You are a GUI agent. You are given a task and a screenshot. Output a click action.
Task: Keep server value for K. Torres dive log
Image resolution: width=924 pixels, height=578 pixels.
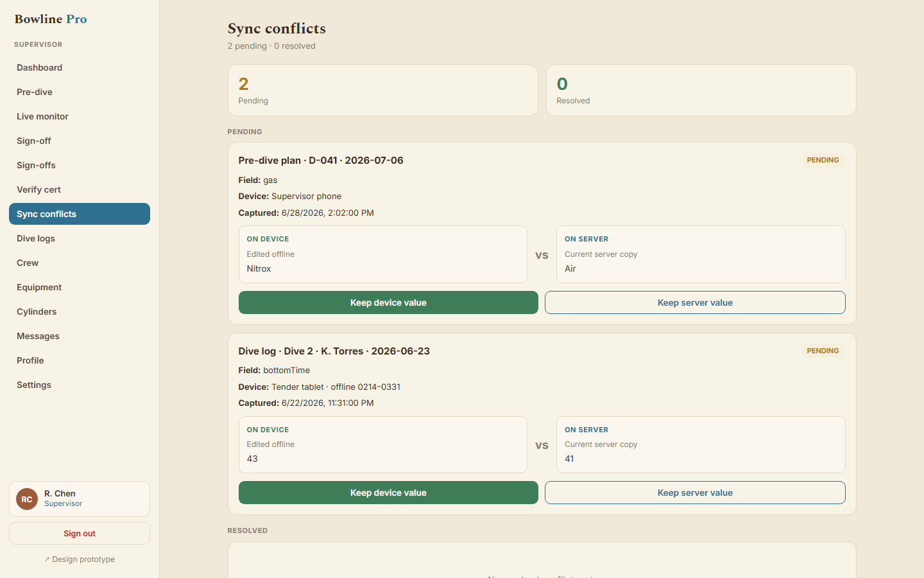click(695, 493)
